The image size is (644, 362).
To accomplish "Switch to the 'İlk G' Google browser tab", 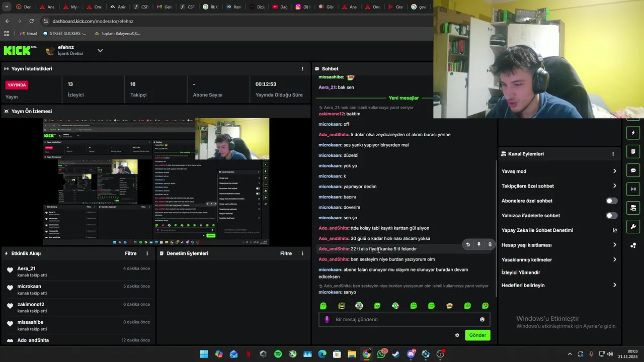I will coord(211,7).
